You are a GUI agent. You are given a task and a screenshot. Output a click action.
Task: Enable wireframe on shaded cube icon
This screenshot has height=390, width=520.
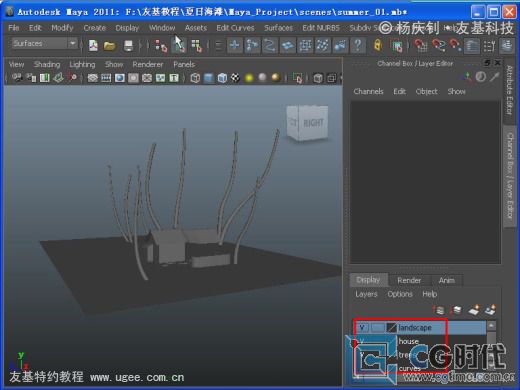pyautogui.click(x=222, y=78)
